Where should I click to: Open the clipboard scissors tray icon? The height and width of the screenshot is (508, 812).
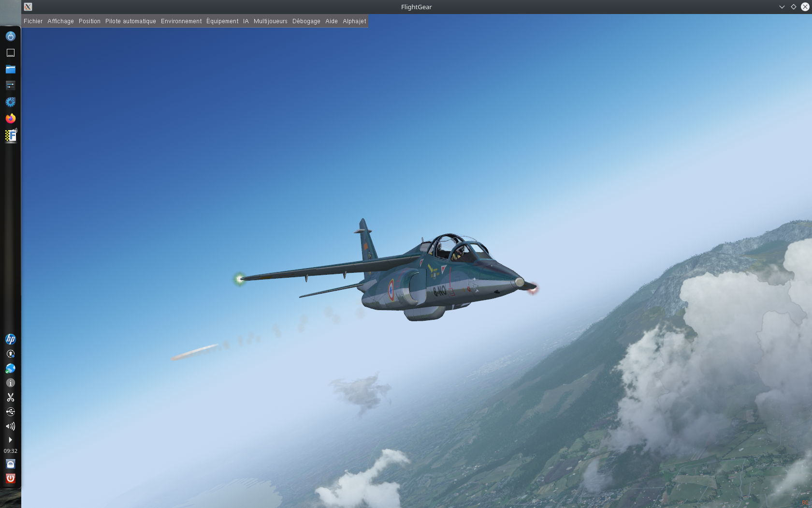click(x=11, y=397)
